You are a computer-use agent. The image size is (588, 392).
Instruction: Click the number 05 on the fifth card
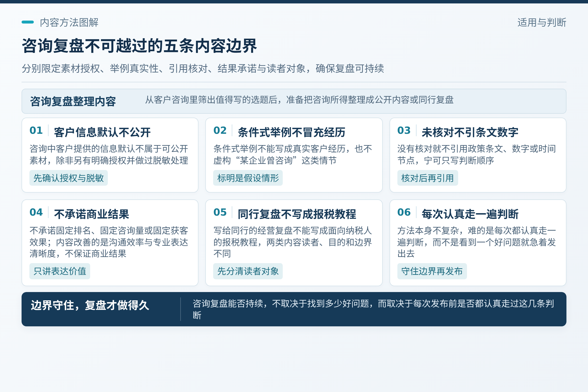[x=220, y=212]
